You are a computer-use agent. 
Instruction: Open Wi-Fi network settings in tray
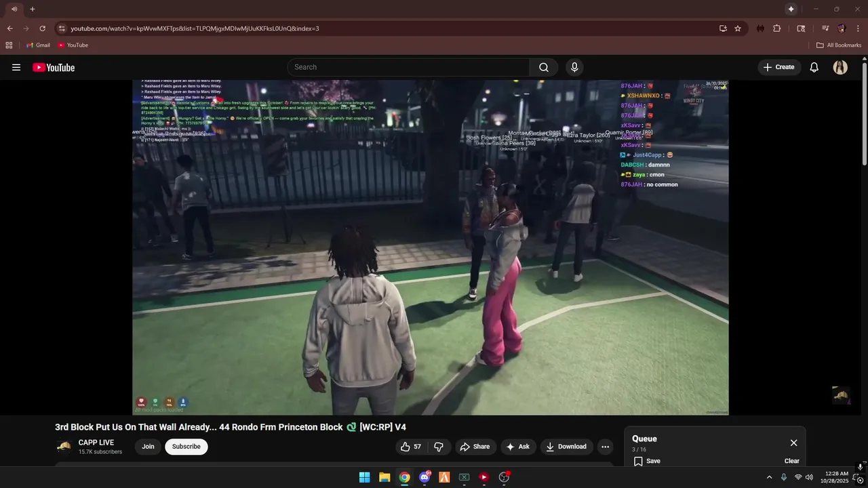(x=797, y=477)
